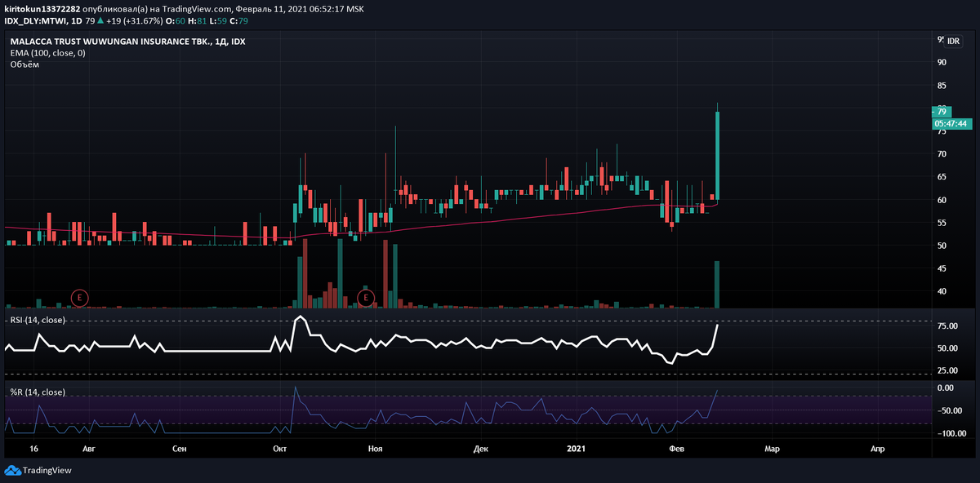Image resolution: width=980 pixels, height=483 pixels.
Task: Click the tall green volume bar in February
Action: pos(717,285)
